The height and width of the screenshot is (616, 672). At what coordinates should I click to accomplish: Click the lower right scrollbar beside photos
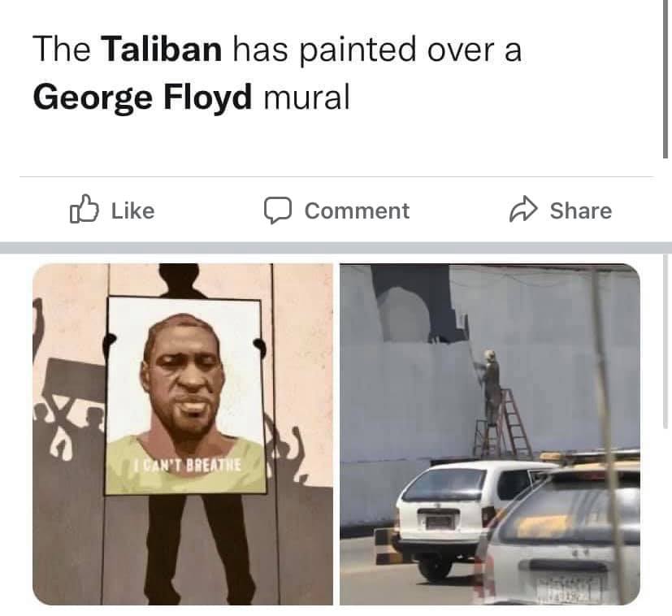pos(665,341)
